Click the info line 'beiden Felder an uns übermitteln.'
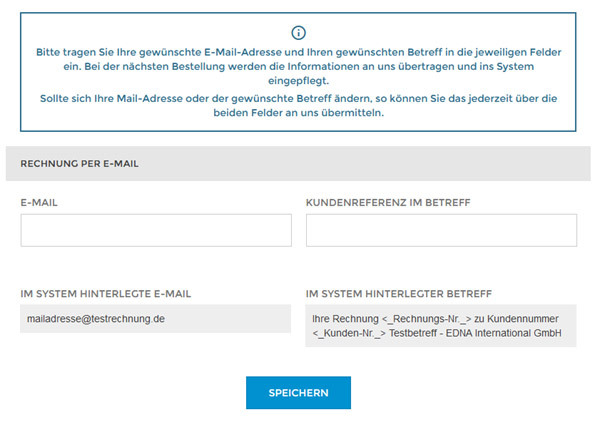Viewport: 605px width, 432px height. [298, 113]
